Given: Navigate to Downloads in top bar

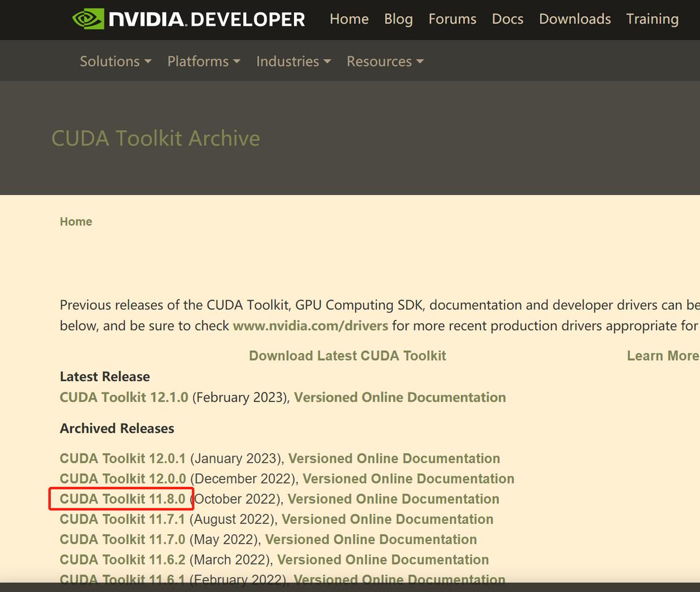Looking at the screenshot, I should (x=575, y=19).
